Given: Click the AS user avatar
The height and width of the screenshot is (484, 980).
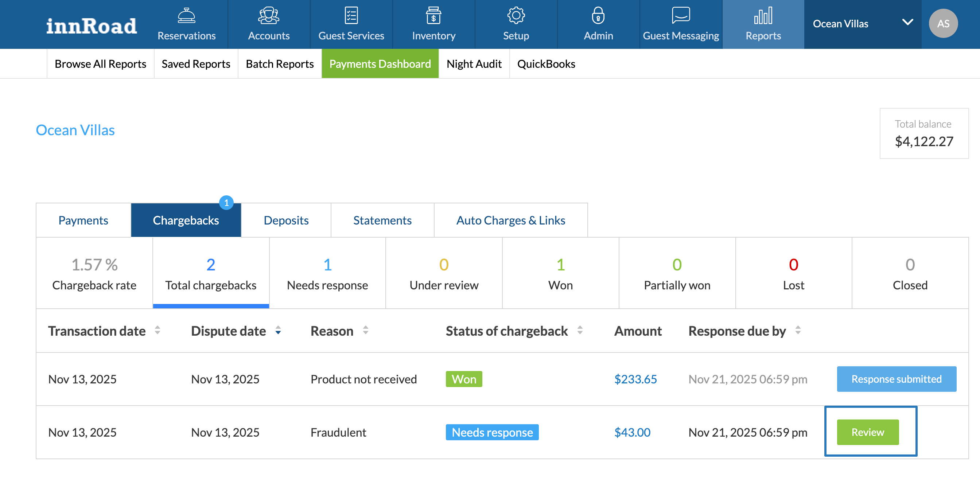Looking at the screenshot, I should (943, 24).
